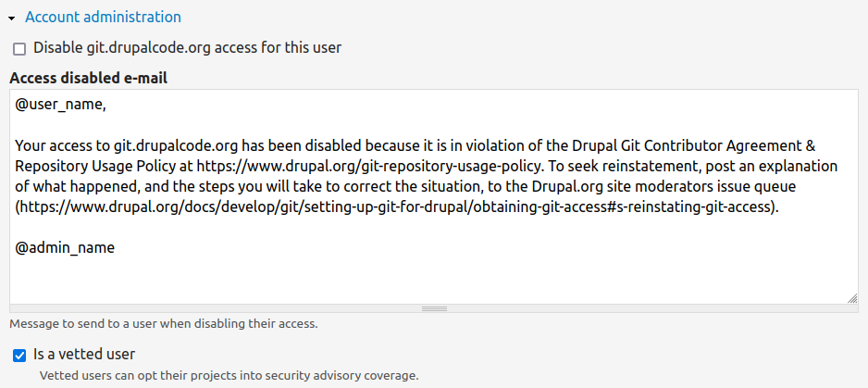Click the corner resize handle of the textarea

pos(851,297)
